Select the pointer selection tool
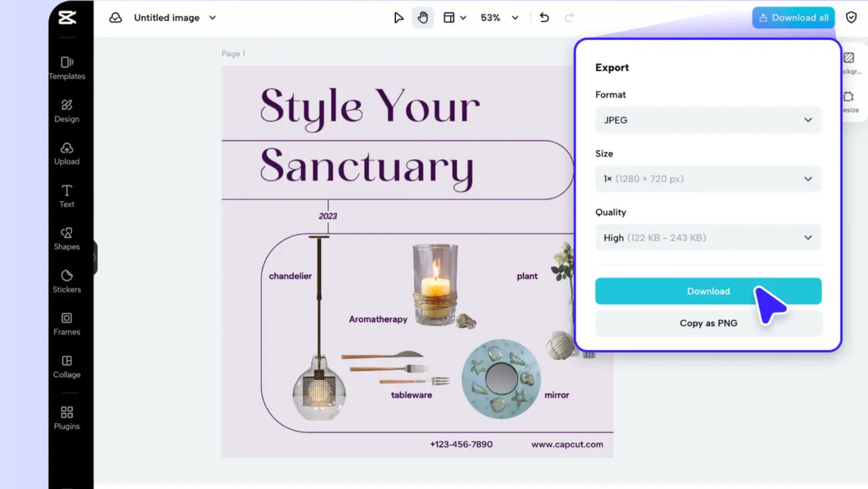Viewport: 868px width, 489px height. coord(399,17)
